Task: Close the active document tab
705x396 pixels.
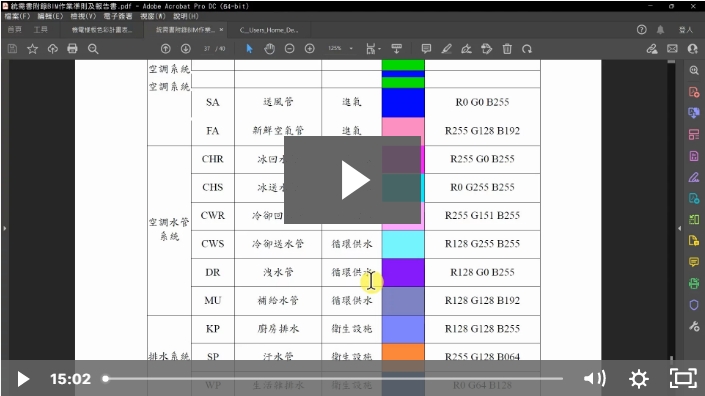Action: 221,30
